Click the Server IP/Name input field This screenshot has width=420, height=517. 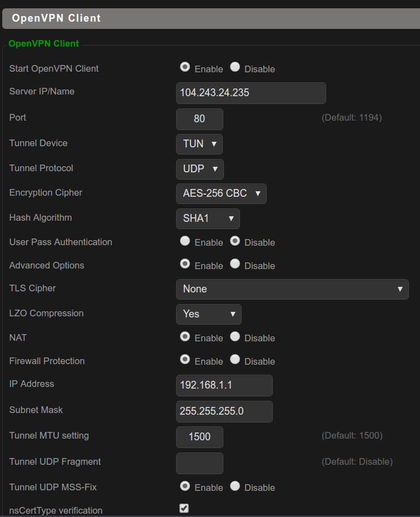click(251, 93)
